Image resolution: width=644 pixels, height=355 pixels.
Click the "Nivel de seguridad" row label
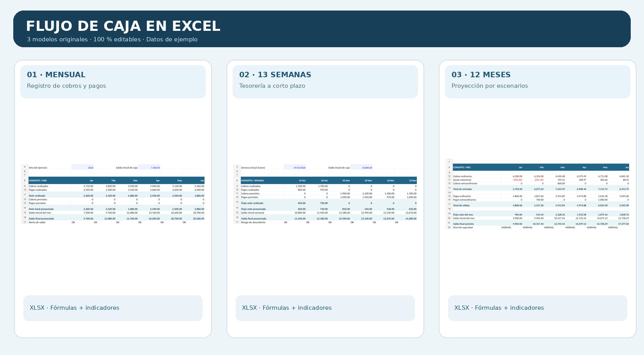pyautogui.click(x=463, y=227)
